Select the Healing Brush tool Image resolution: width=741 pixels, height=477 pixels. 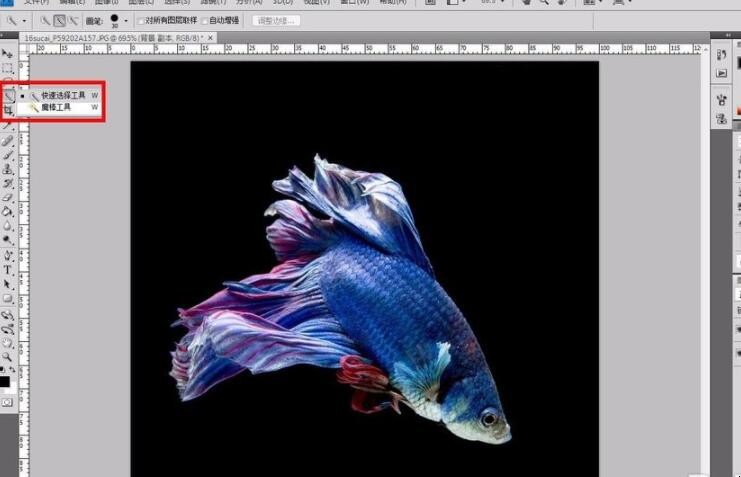(x=8, y=140)
